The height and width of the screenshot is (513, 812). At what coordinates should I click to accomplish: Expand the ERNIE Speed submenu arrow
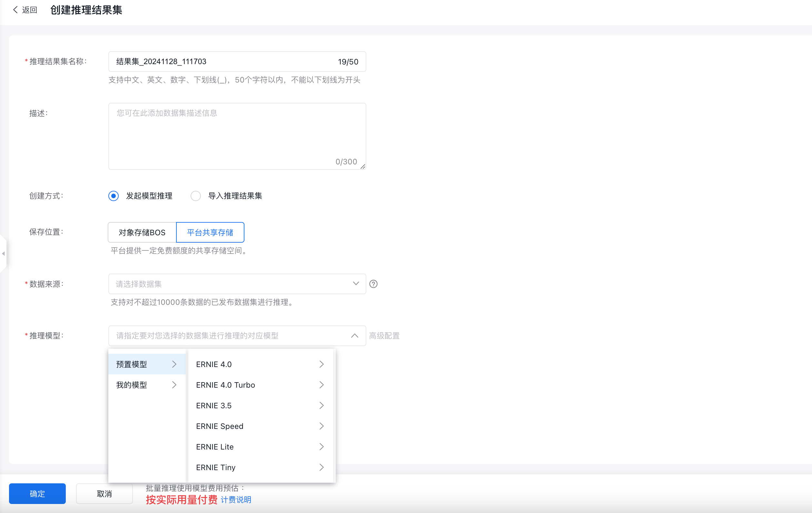point(322,426)
